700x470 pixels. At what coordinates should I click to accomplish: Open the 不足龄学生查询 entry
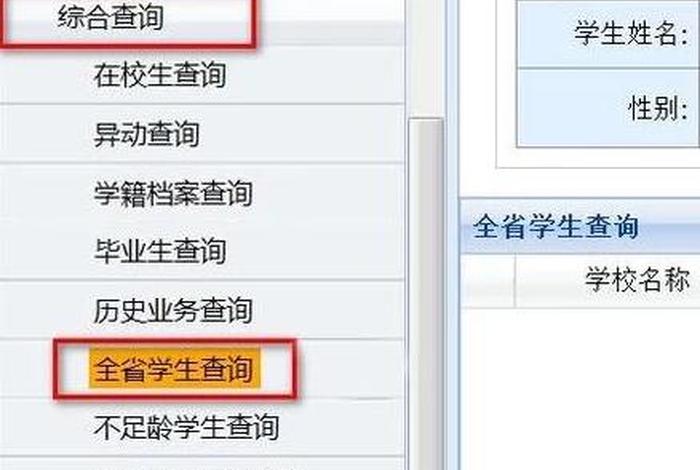click(187, 427)
